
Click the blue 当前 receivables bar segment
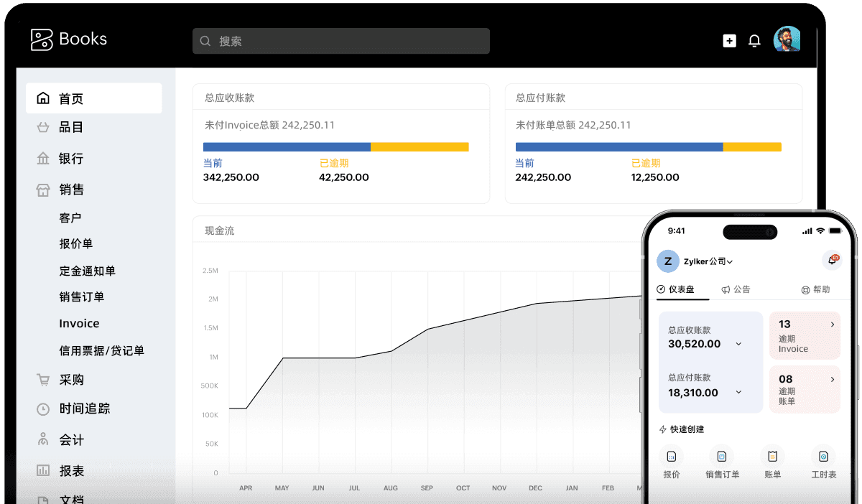point(287,146)
